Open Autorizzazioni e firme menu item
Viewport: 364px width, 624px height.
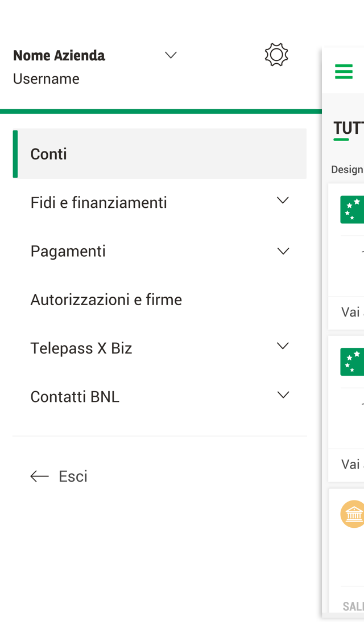pyautogui.click(x=106, y=299)
